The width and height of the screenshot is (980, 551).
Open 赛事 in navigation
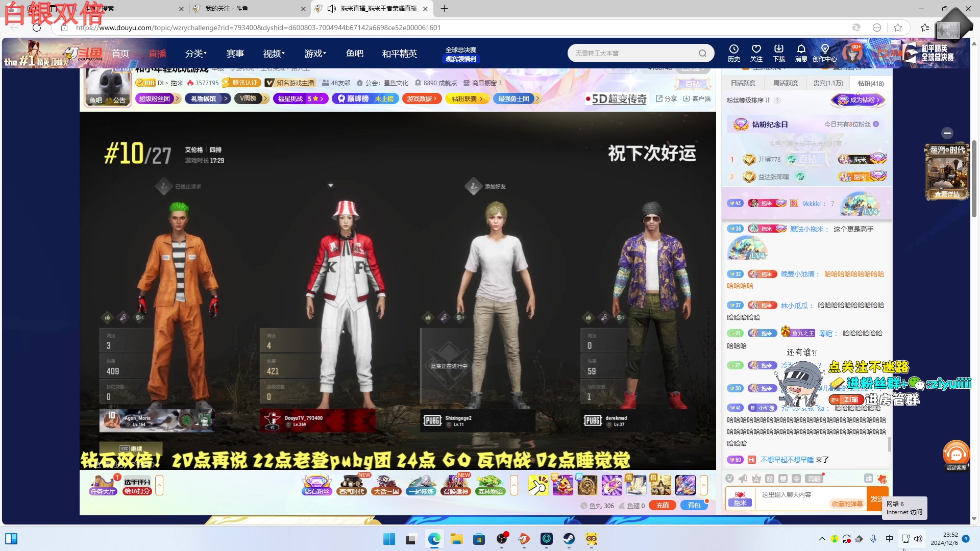(235, 54)
